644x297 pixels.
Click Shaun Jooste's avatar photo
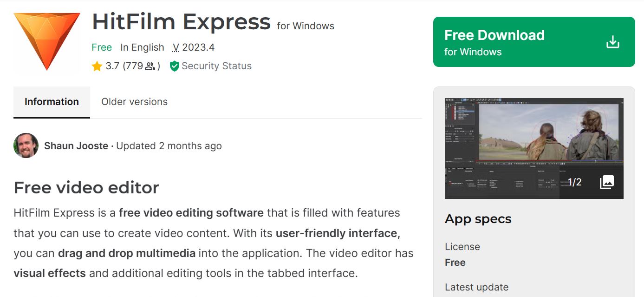tap(26, 145)
